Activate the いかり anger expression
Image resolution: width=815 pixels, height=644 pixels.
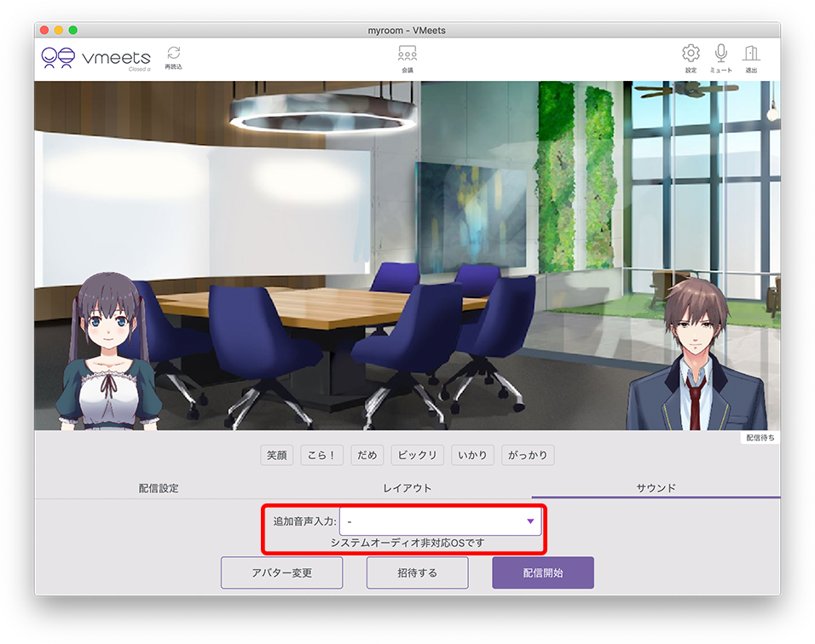pyautogui.click(x=472, y=455)
